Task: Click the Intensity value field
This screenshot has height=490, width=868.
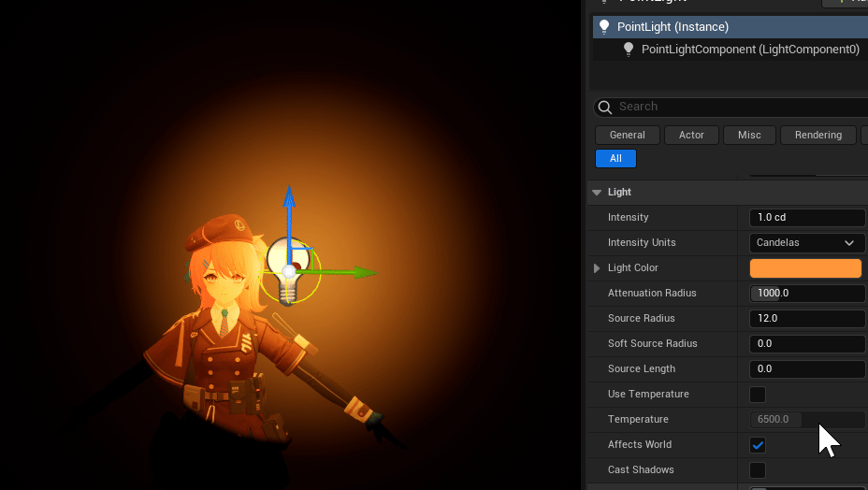Action: [x=806, y=217]
